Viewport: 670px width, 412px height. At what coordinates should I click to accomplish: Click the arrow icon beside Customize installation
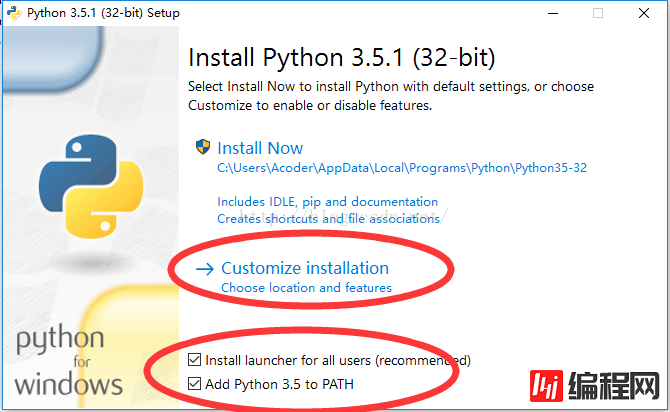pos(205,268)
